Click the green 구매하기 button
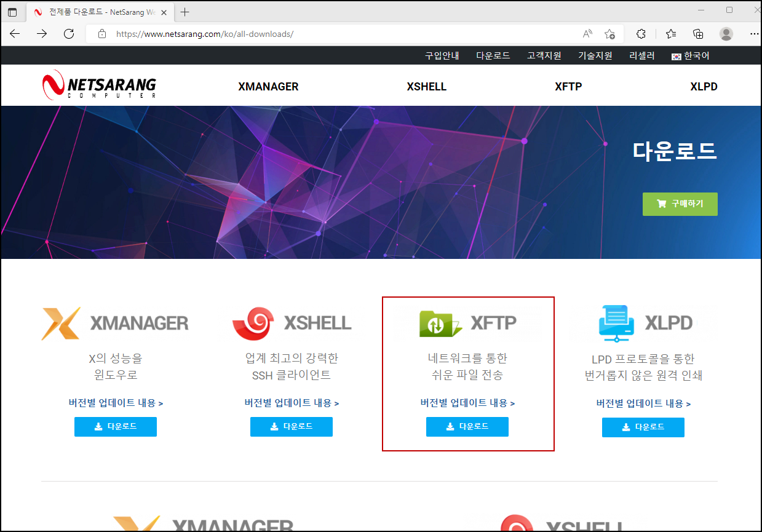Viewport: 762px width, 532px height. point(680,204)
